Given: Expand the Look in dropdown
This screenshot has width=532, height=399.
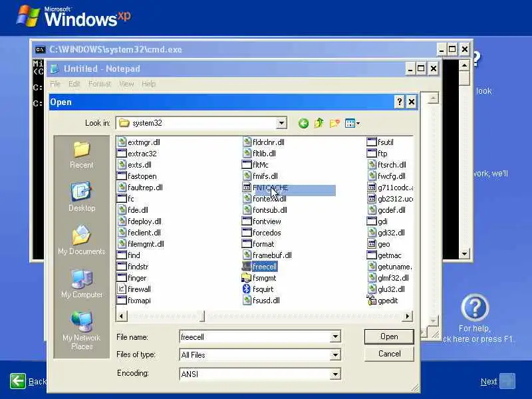Looking at the screenshot, I should coord(281,123).
